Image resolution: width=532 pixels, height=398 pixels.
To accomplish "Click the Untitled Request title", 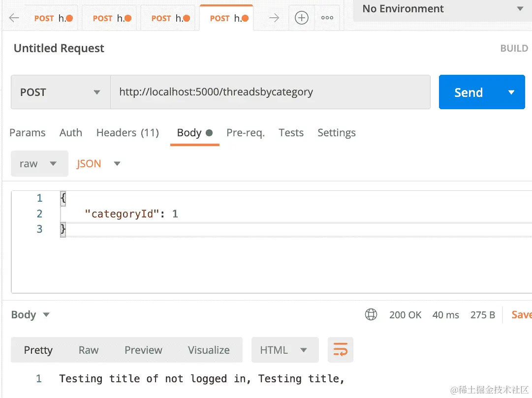I will point(59,48).
